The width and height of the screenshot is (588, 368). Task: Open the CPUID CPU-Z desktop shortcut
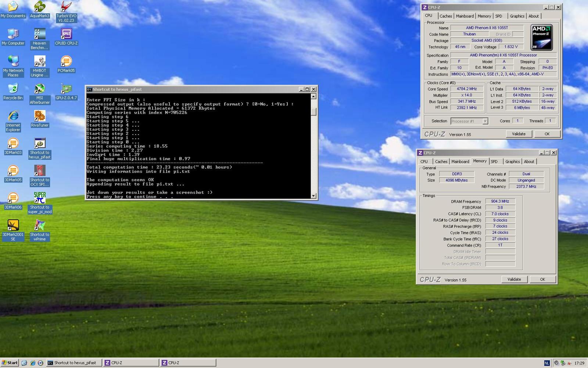pos(66,37)
